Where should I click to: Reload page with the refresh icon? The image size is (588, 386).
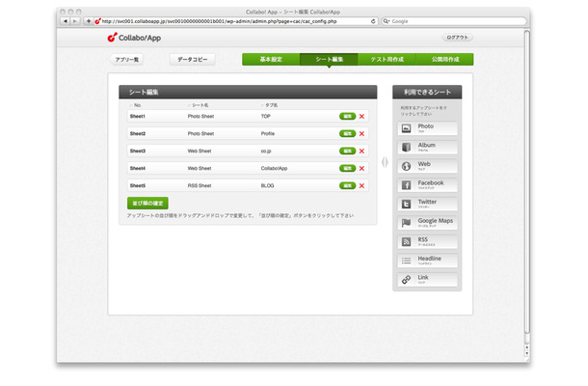(373, 21)
